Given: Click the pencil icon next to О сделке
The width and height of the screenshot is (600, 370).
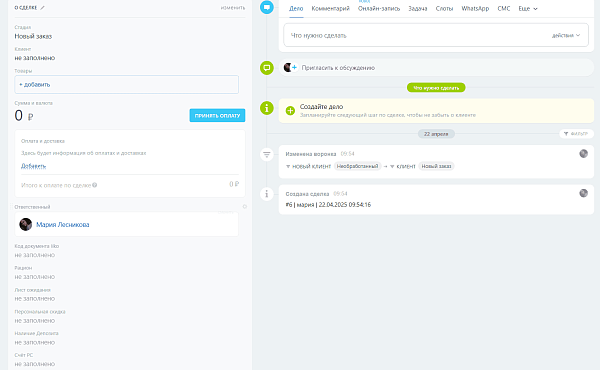Looking at the screenshot, I should coord(42,8).
